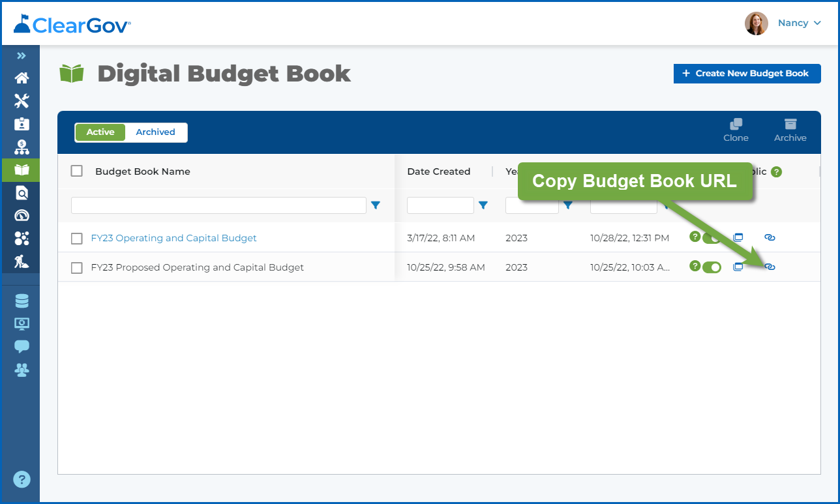The image size is (840, 504).
Task: Click the Clone action in the table header
Action: pyautogui.click(x=736, y=130)
